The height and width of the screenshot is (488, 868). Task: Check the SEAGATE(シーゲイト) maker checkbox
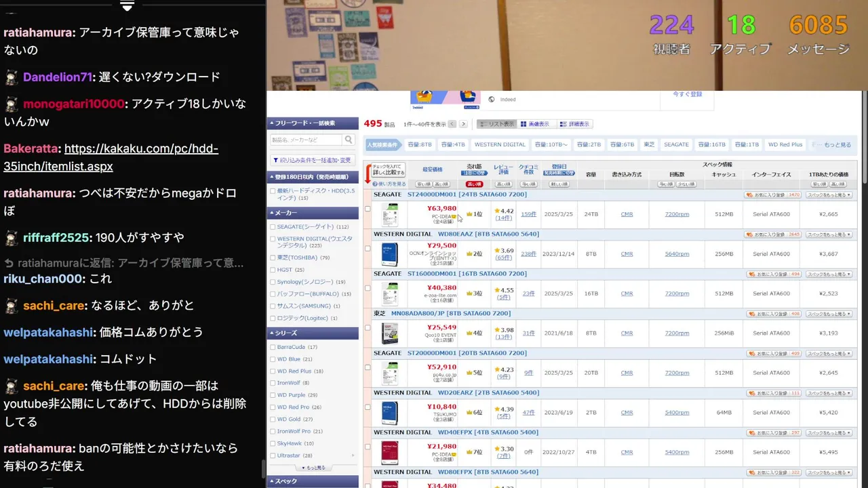273,226
